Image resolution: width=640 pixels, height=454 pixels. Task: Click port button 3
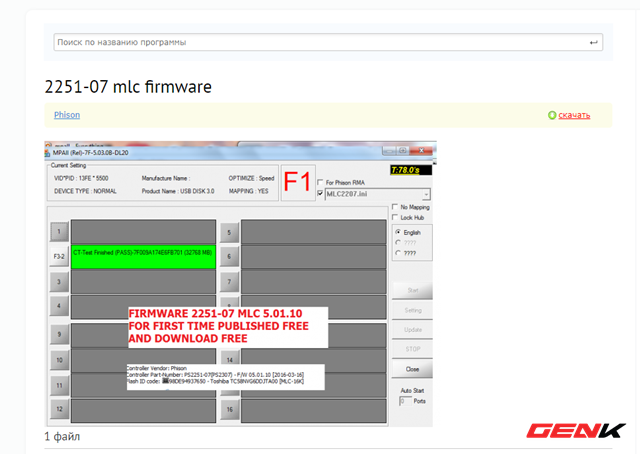click(60, 282)
